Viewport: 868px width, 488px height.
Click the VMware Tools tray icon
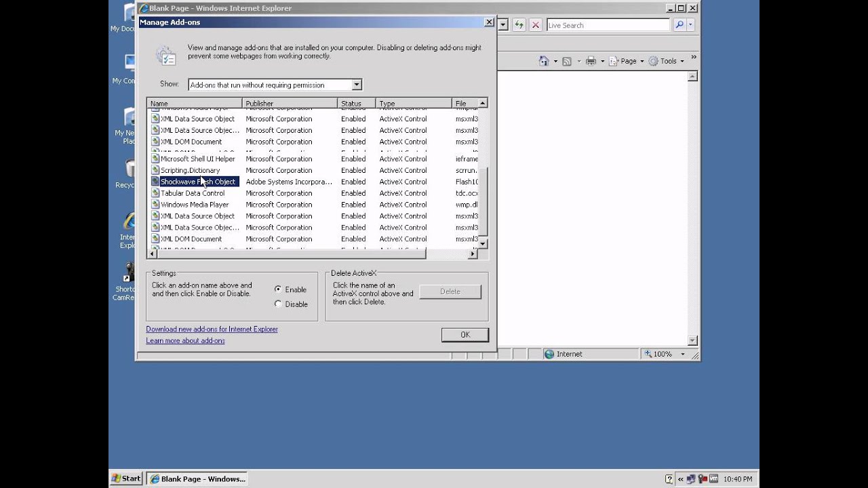click(713, 479)
